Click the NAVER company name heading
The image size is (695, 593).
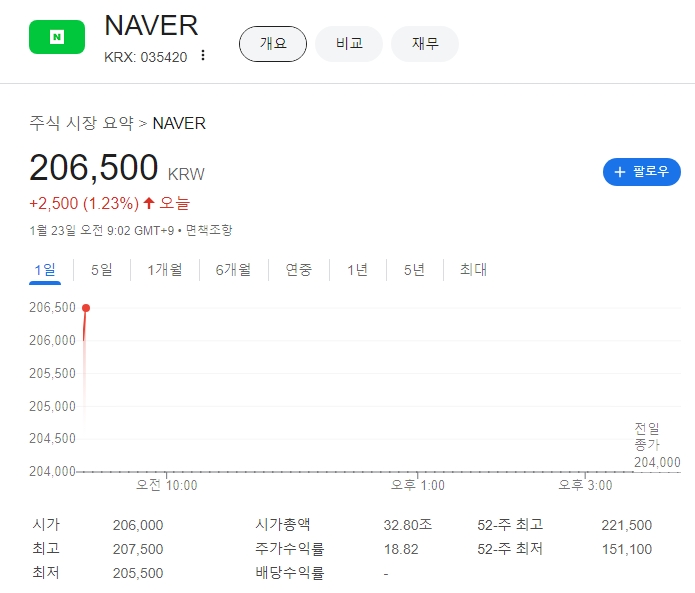point(151,26)
